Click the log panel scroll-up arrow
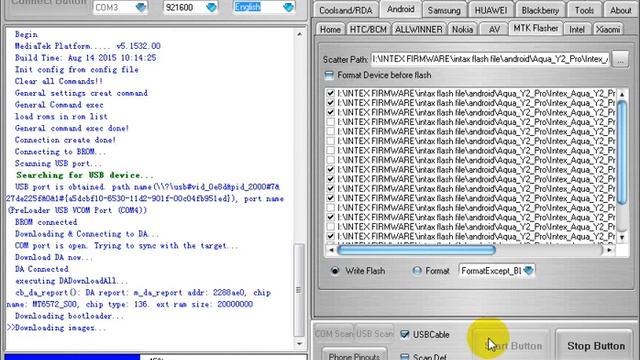 point(300,34)
